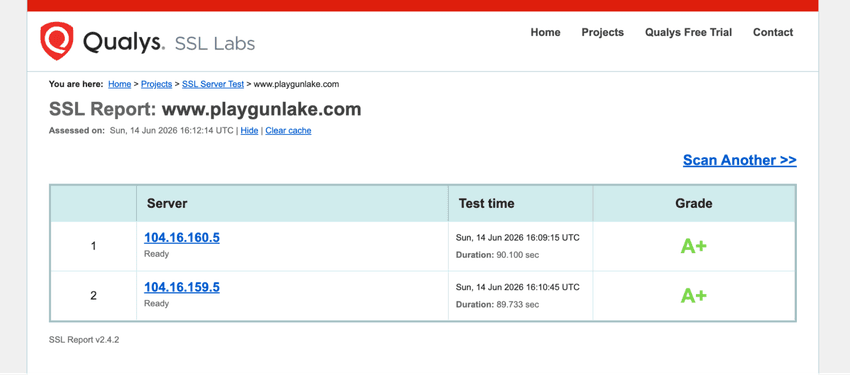Click SSL Report v2.4.2 footer text
The height and width of the screenshot is (375, 850).
83,340
